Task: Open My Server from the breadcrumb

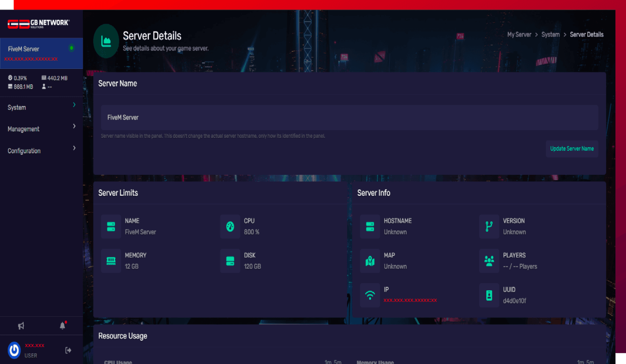Action: click(x=519, y=34)
